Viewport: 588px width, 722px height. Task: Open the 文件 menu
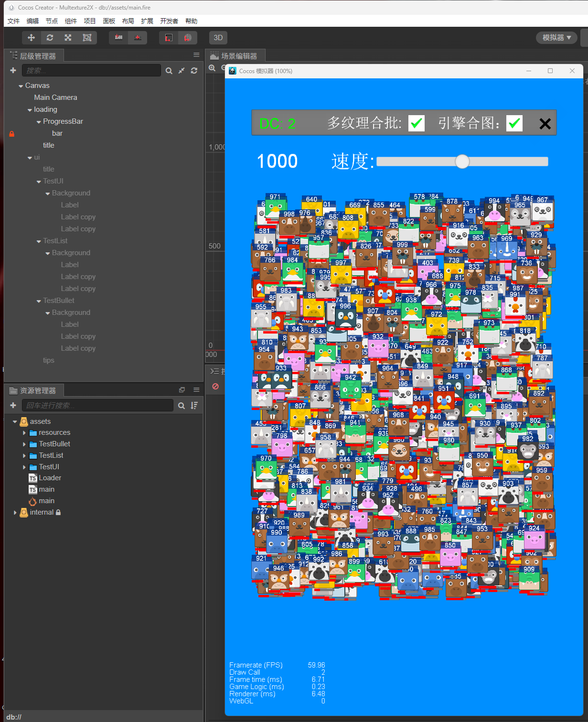coord(14,21)
